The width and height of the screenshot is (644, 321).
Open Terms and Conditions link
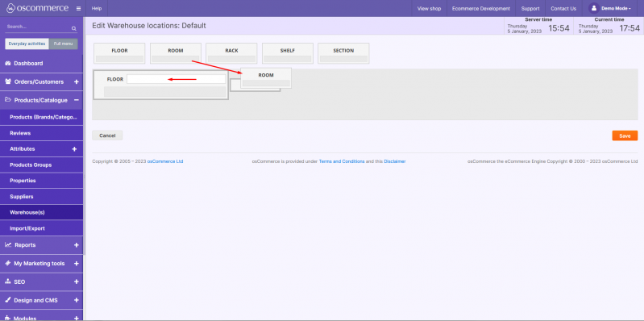[x=342, y=161]
